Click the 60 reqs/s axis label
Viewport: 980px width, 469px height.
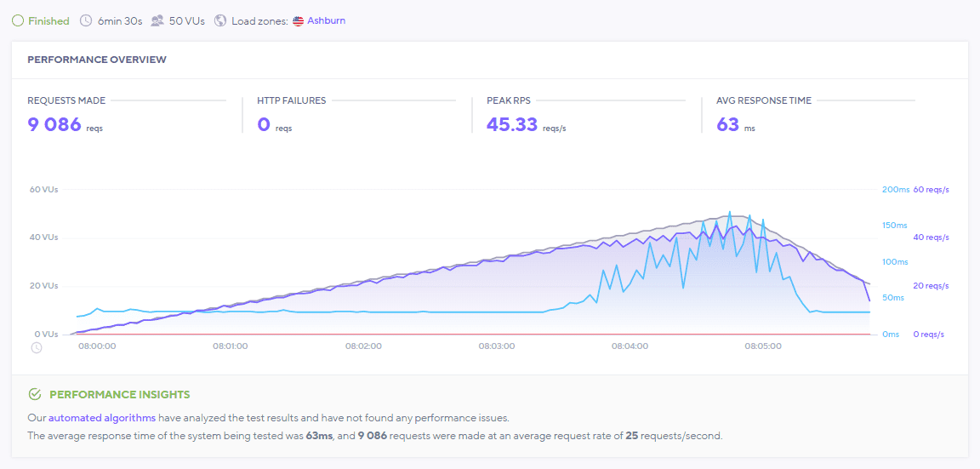pos(931,190)
